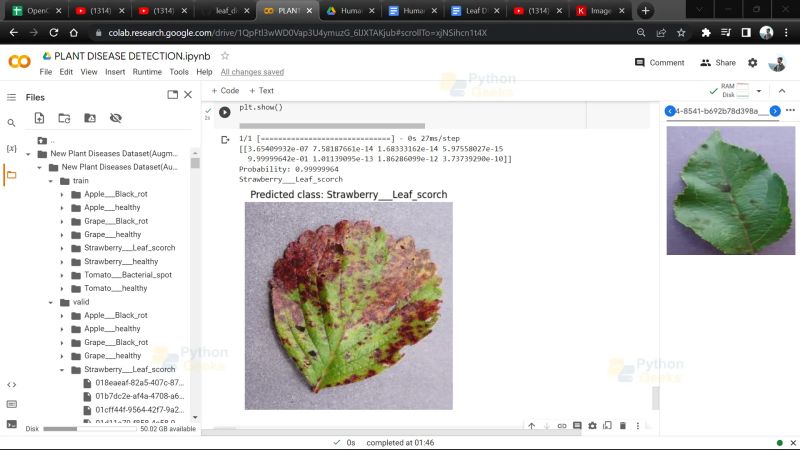Add a comment on the cell
Viewport: 800px width, 450px height.
(x=577, y=426)
